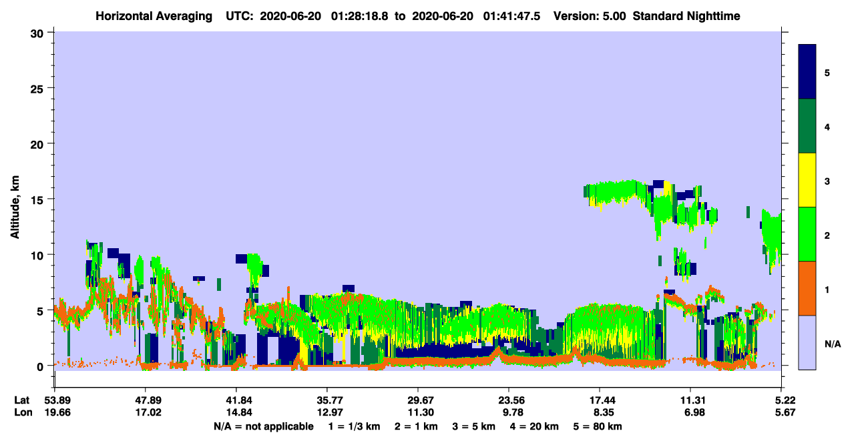Screen dimensions: 868x445
Task: Click the y-axis tick label 20
Action: [38, 143]
